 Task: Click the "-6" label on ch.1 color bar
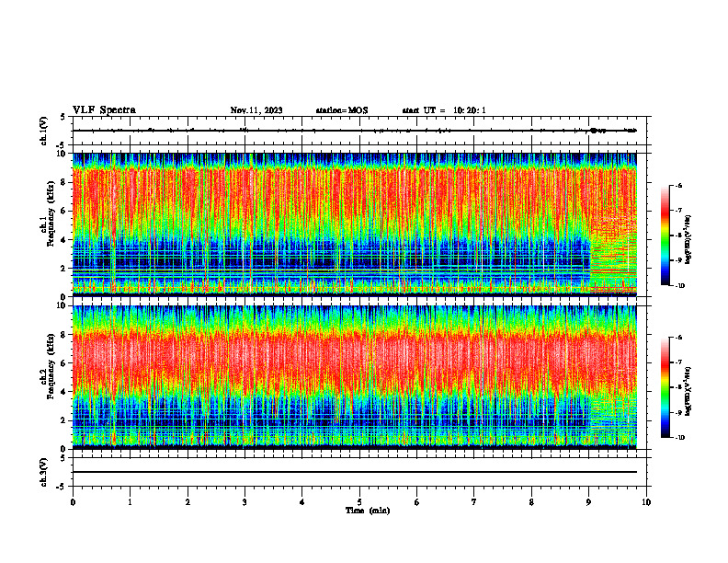679,186
